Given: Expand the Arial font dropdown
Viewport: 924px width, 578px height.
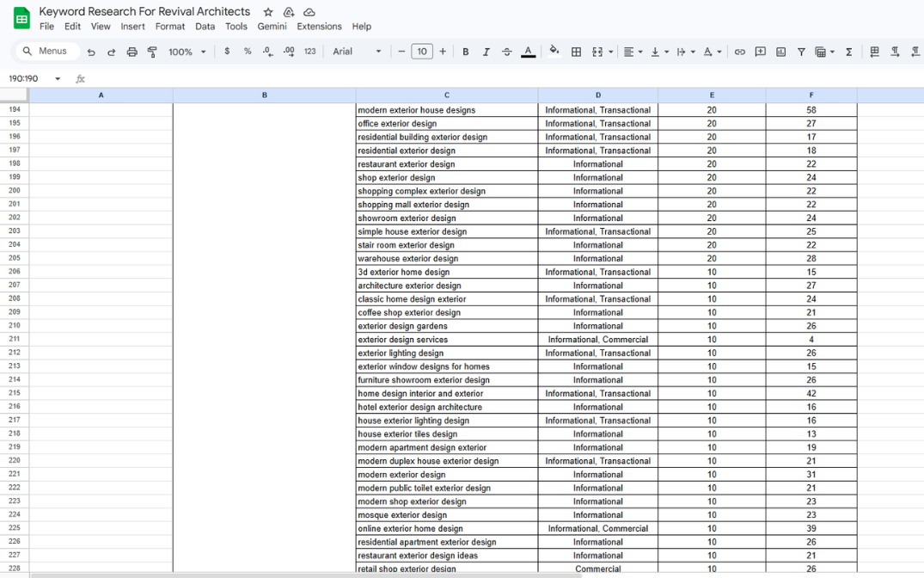Looking at the screenshot, I should (x=357, y=52).
